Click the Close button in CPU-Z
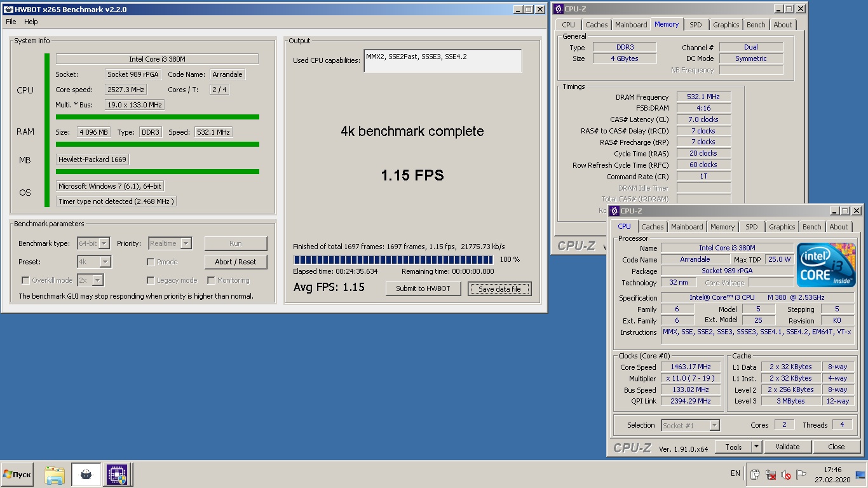 [x=836, y=447]
